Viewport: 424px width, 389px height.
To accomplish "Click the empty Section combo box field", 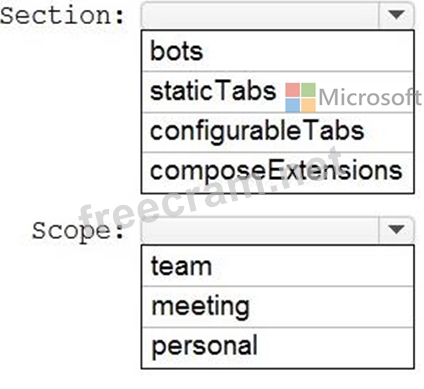I will (260, 15).
